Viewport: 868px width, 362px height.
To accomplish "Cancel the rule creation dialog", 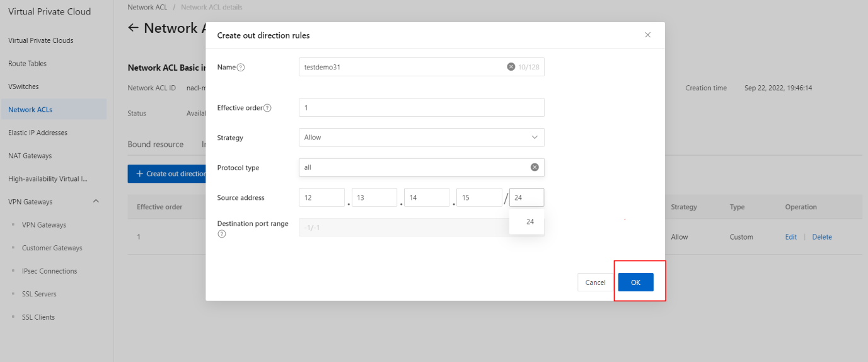I will pyautogui.click(x=595, y=283).
